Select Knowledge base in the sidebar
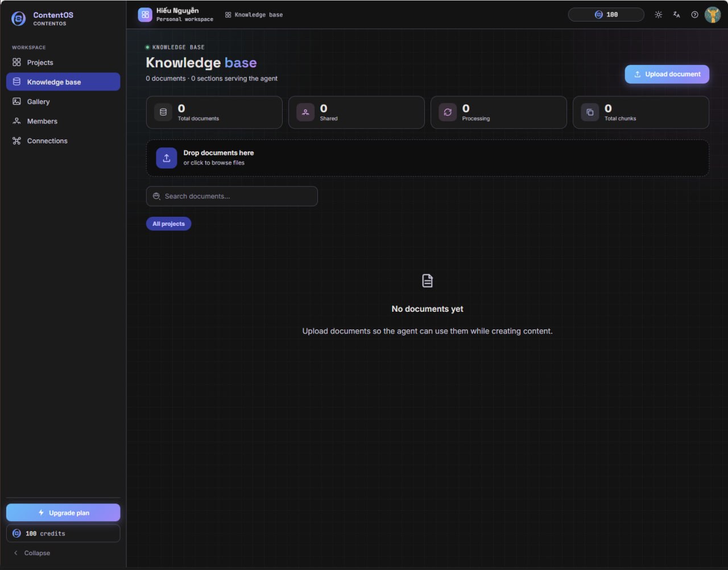The height and width of the screenshot is (570, 728). (x=63, y=82)
